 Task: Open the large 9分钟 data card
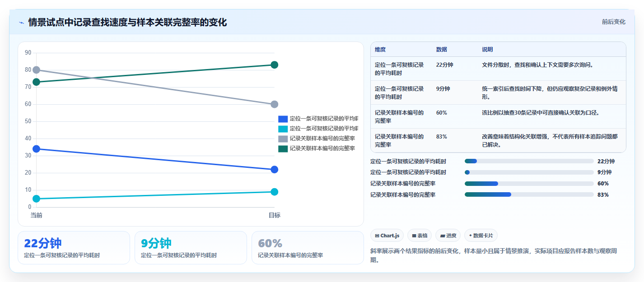click(191, 248)
